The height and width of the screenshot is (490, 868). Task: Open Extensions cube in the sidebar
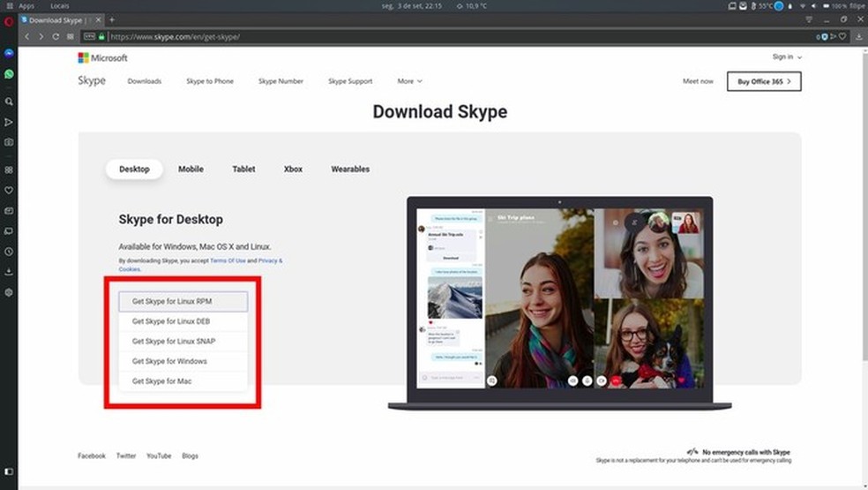(x=9, y=292)
